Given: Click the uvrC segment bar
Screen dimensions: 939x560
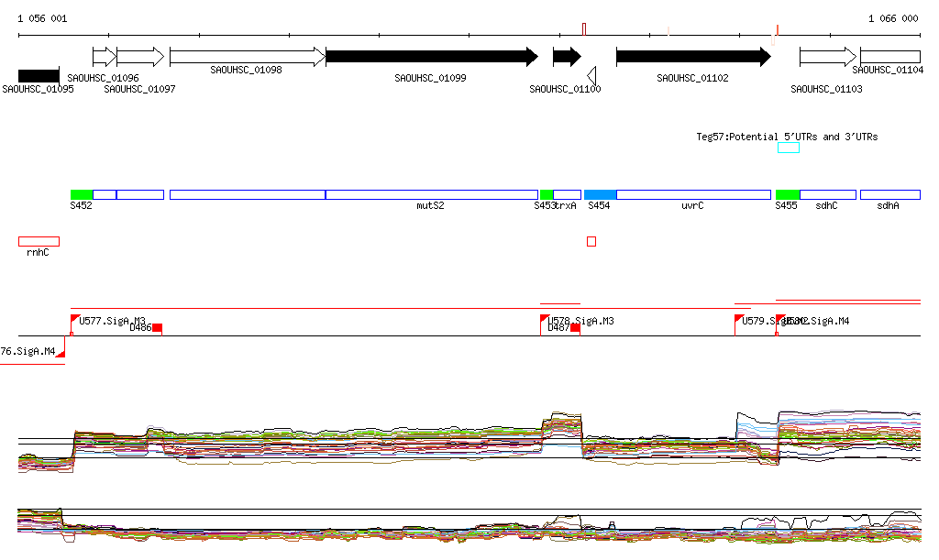Looking at the screenshot, I should click(693, 194).
